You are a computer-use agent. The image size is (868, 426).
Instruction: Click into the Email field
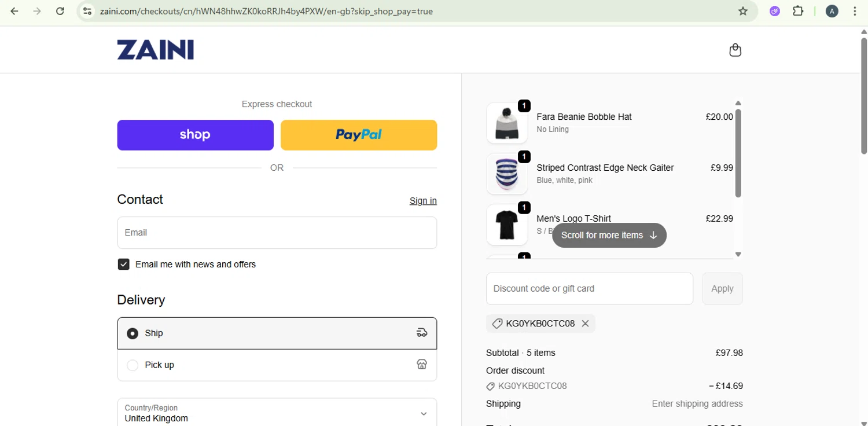pos(277,233)
